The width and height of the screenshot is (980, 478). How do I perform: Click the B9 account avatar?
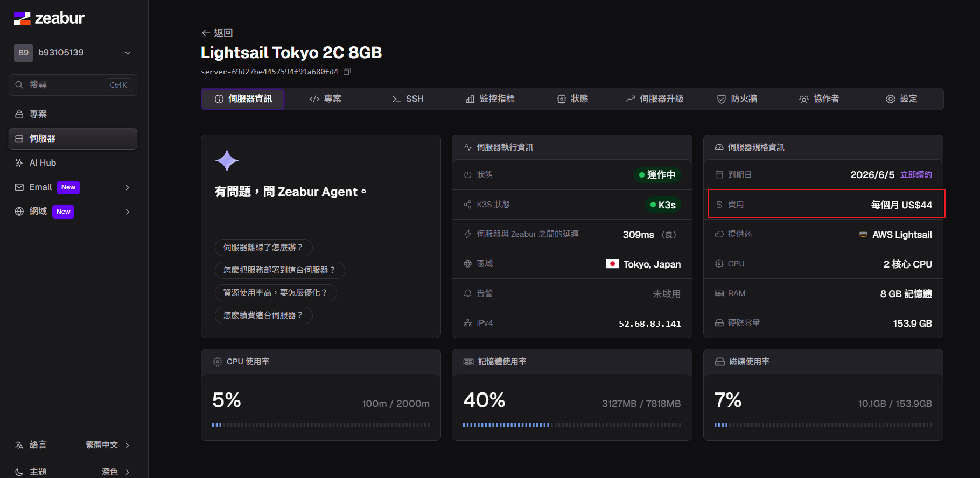[x=23, y=53]
